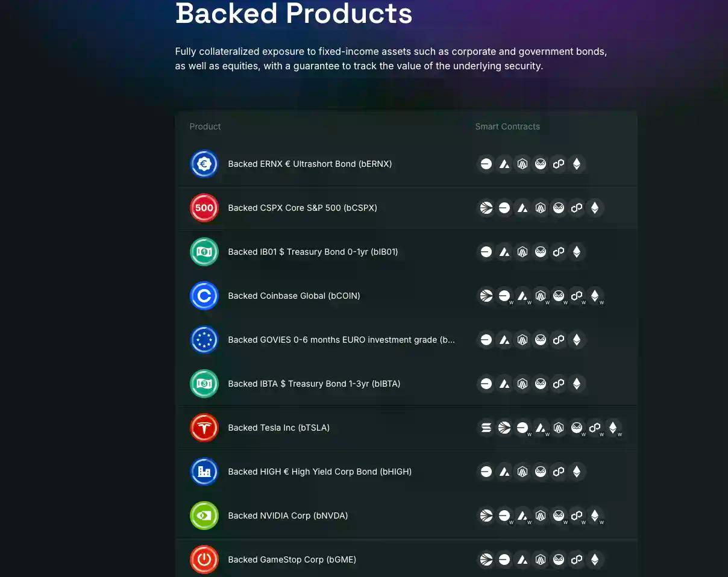Image resolution: width=728 pixels, height=577 pixels.
Task: Open bGME Ethereum contract icon
Action: [595, 560]
